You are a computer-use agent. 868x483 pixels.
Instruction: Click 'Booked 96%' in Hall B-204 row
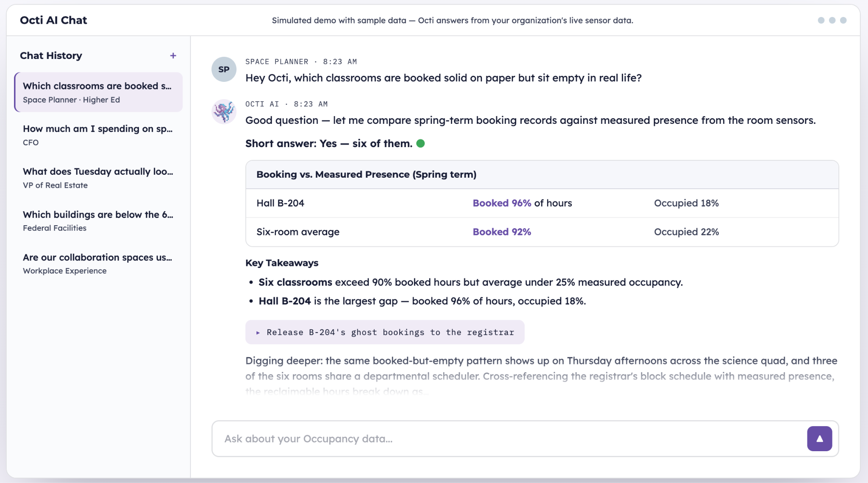coord(502,203)
